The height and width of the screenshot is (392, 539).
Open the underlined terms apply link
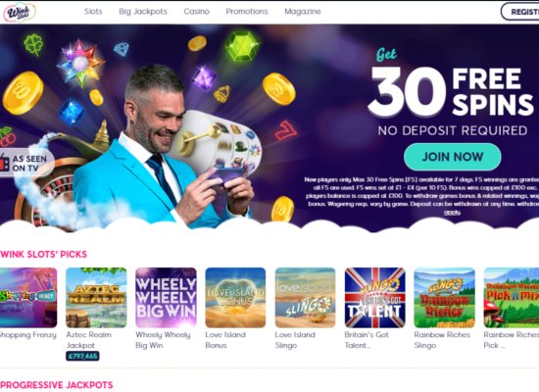pyautogui.click(x=452, y=212)
